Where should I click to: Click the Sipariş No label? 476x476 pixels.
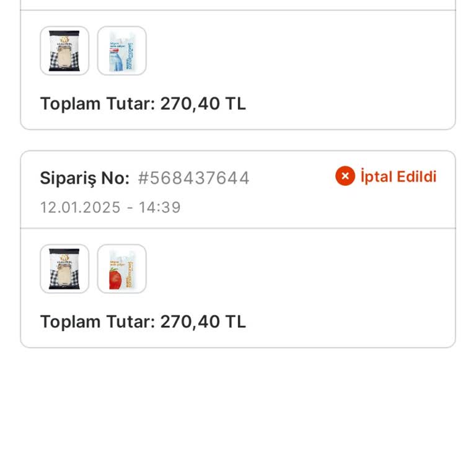84,178
